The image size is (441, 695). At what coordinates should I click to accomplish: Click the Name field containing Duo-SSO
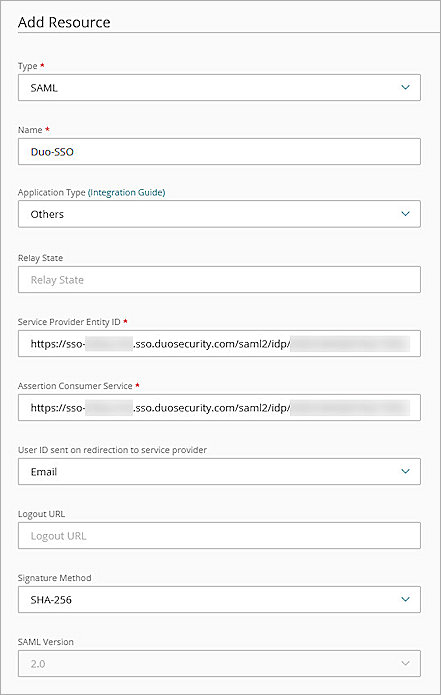219,152
